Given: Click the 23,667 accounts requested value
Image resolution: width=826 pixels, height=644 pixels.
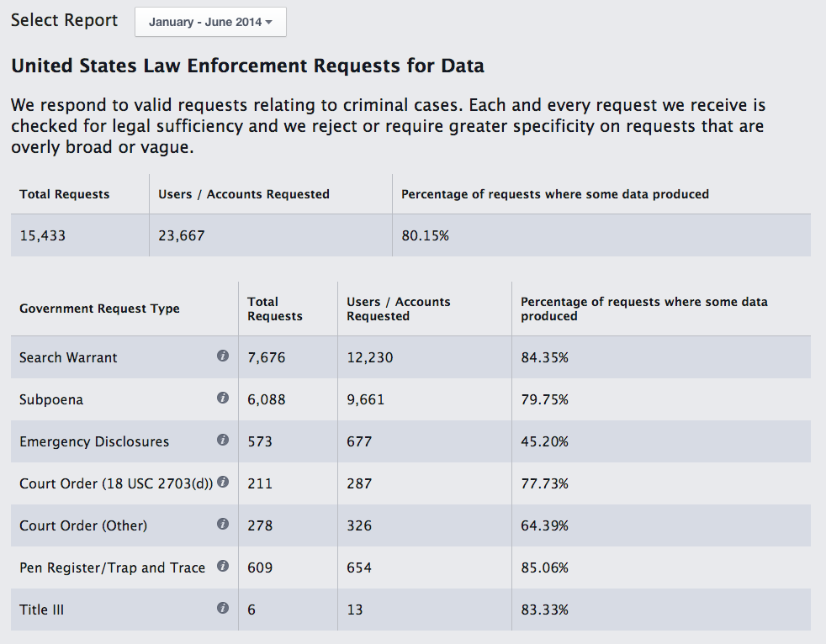Looking at the screenshot, I should click(181, 235).
